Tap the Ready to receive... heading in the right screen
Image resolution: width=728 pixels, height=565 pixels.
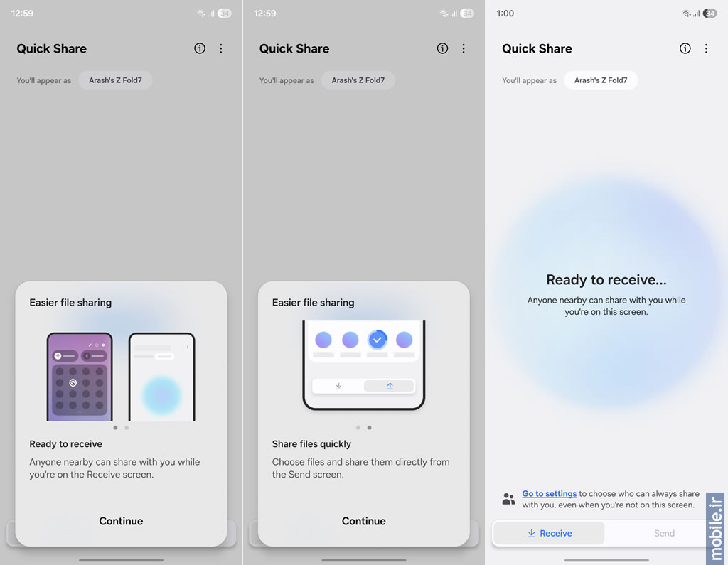pos(606,280)
